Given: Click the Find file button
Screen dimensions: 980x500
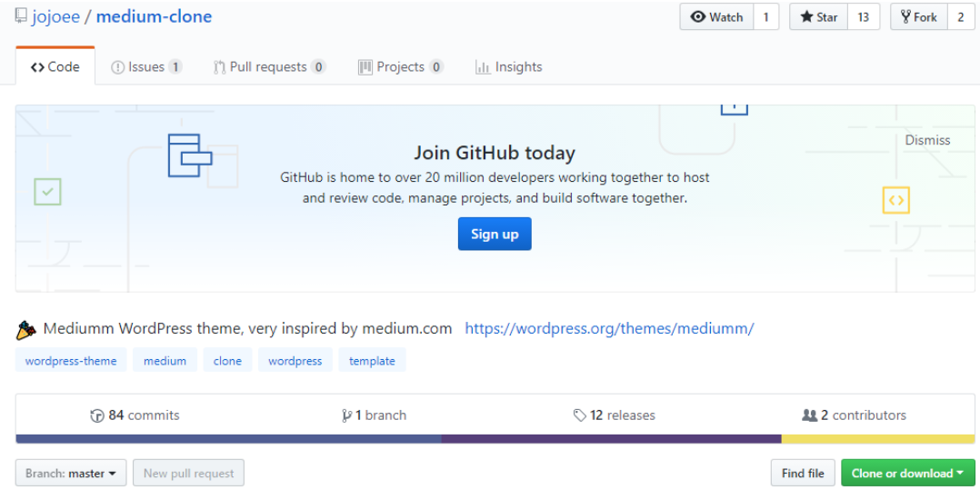Looking at the screenshot, I should (803, 473).
